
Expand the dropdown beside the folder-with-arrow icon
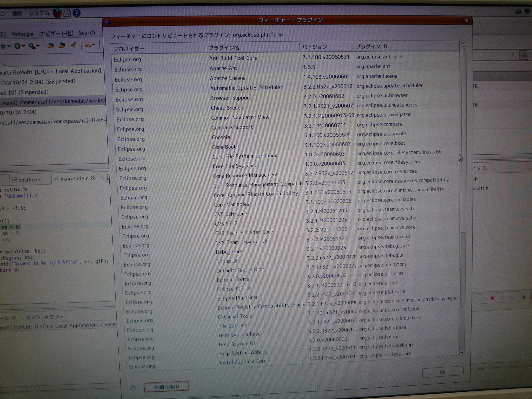pos(94,44)
